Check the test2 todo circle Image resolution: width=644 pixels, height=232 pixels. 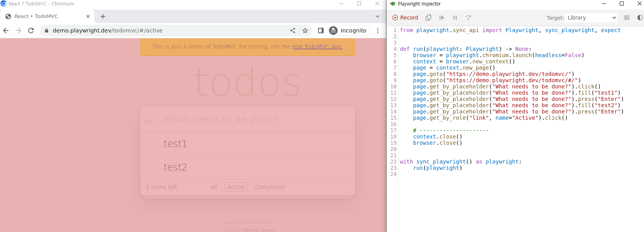pos(149,167)
